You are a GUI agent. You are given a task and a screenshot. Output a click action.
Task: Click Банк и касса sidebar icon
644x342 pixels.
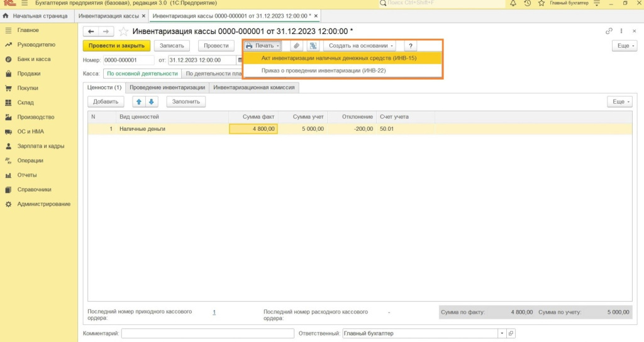point(8,59)
